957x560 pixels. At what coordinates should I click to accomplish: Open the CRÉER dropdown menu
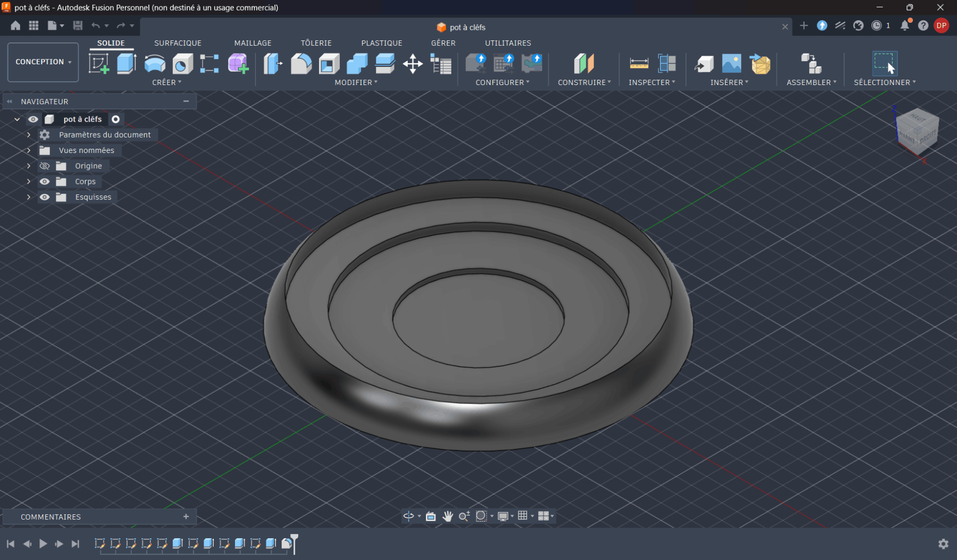(x=167, y=82)
